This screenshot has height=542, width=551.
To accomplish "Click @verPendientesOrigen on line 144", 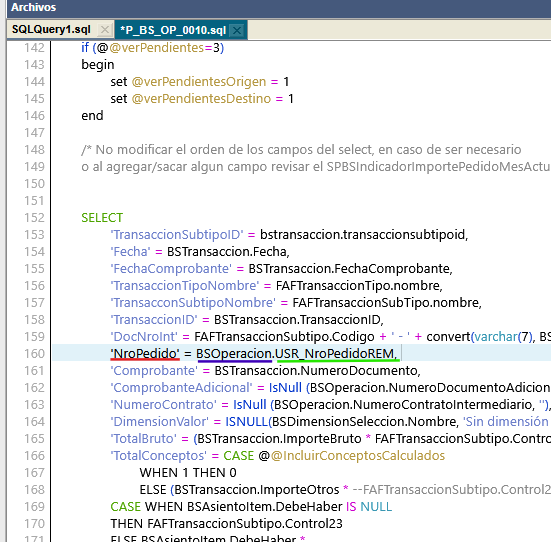I will pos(199,82).
